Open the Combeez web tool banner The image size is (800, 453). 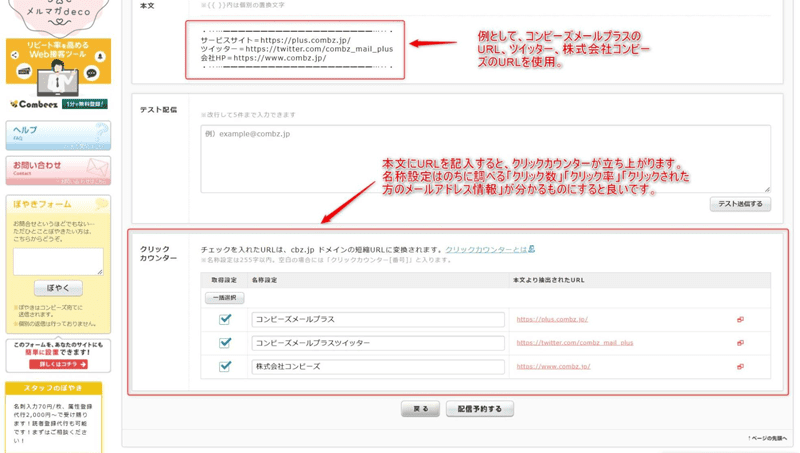click(x=58, y=74)
